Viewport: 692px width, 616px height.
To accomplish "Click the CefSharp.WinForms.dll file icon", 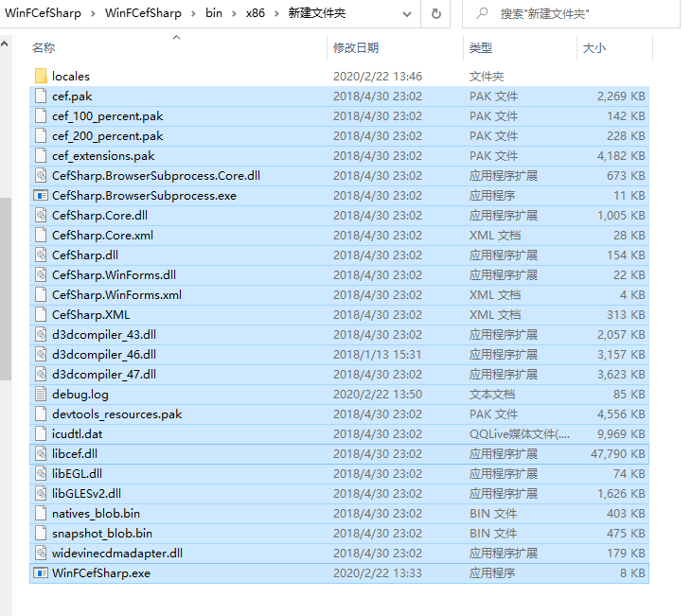I will (41, 274).
